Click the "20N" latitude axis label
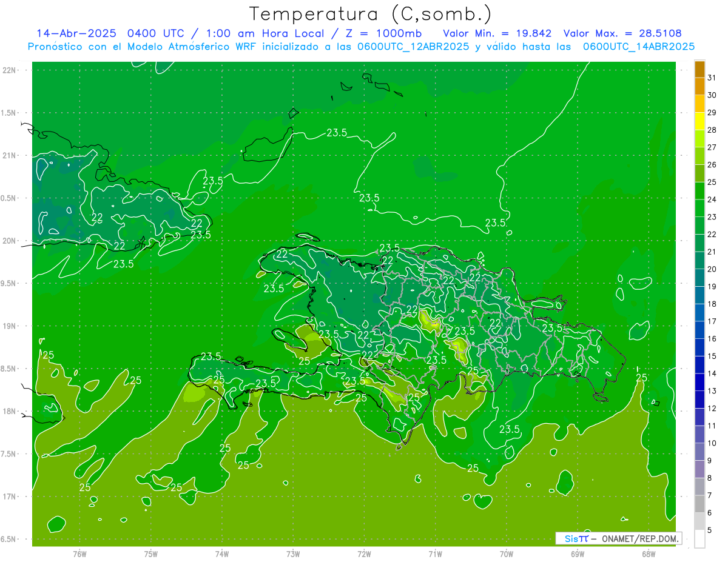 coord(9,241)
